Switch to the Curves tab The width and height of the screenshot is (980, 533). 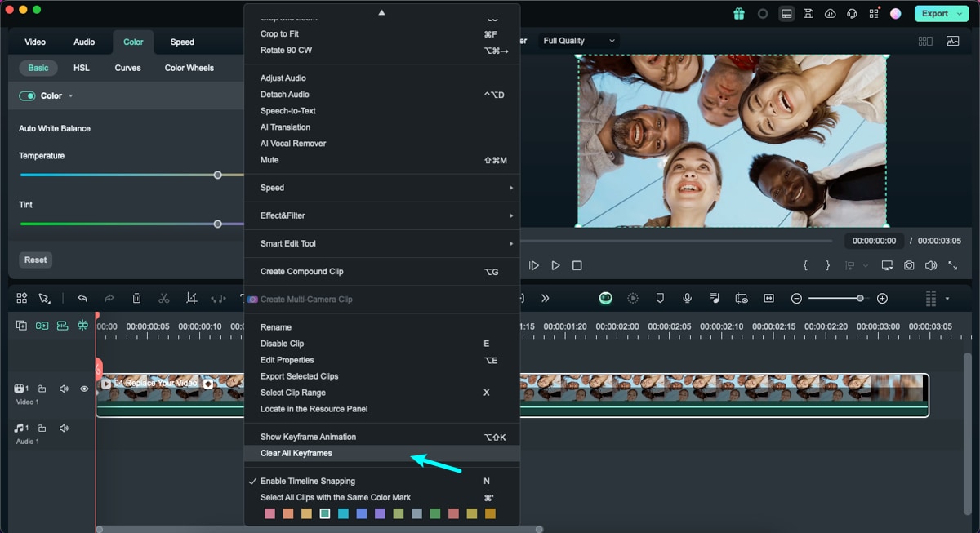[x=127, y=68]
